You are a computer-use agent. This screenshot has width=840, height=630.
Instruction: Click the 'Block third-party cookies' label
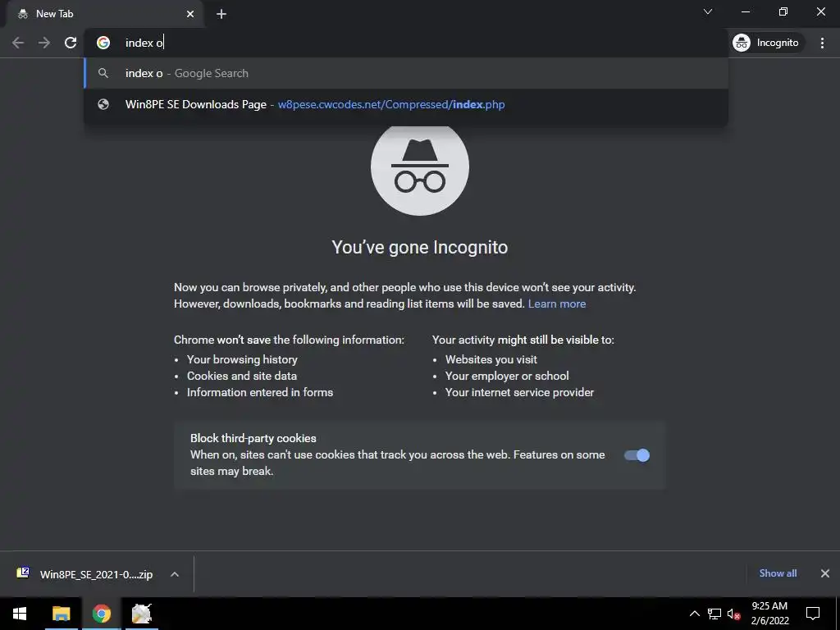(253, 438)
